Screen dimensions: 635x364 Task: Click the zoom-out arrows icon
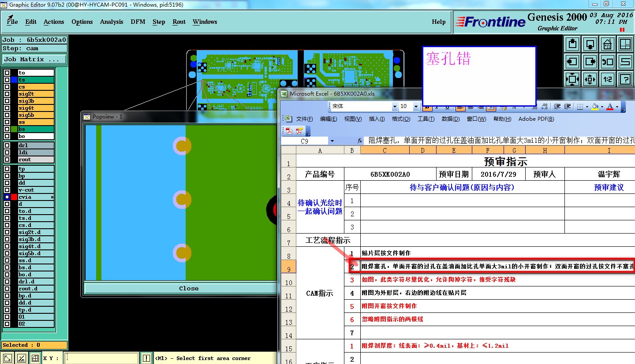pyautogui.click(x=590, y=79)
